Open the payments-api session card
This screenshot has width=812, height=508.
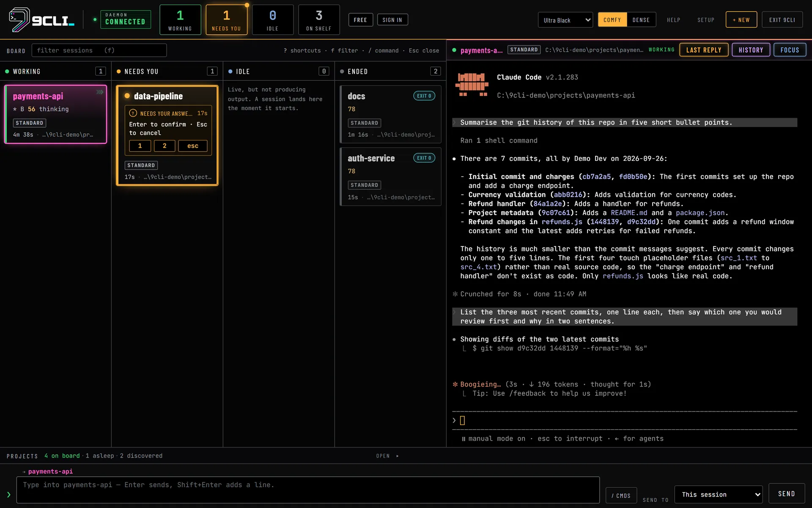coord(55,114)
